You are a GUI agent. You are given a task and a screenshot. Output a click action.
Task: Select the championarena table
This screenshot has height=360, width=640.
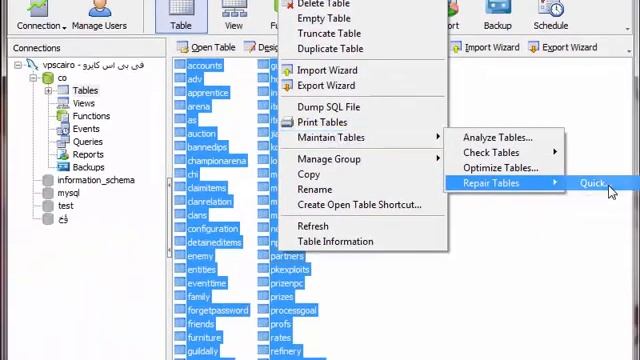coord(217,161)
